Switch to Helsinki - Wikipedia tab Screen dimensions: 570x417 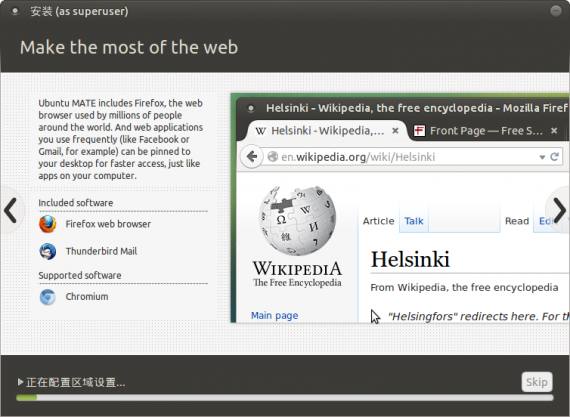327,131
